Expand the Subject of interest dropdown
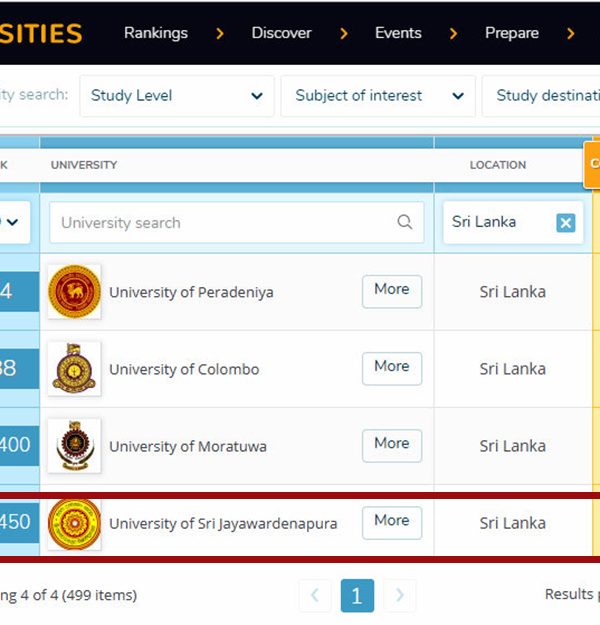The height and width of the screenshot is (625, 600). point(377,96)
